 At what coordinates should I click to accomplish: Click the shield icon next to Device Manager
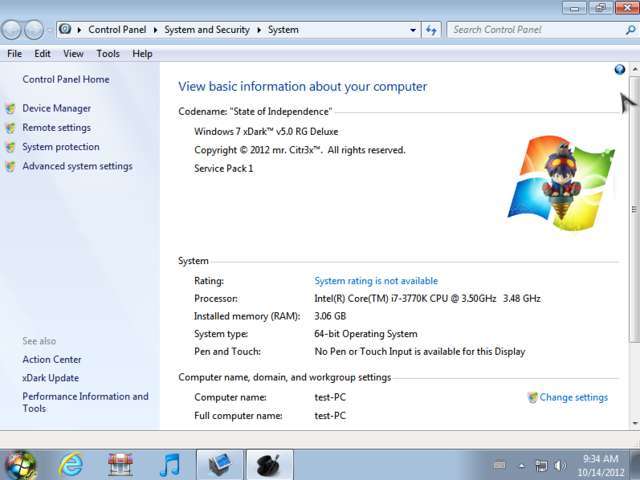point(11,109)
